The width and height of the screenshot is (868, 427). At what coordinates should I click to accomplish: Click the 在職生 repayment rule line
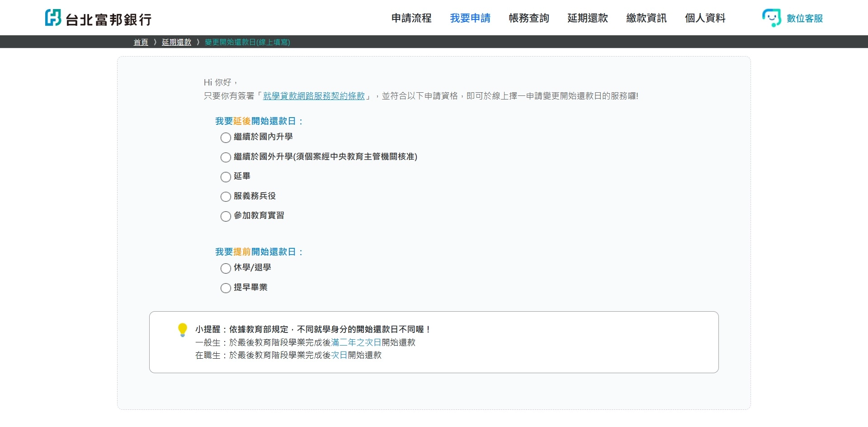[288, 355]
